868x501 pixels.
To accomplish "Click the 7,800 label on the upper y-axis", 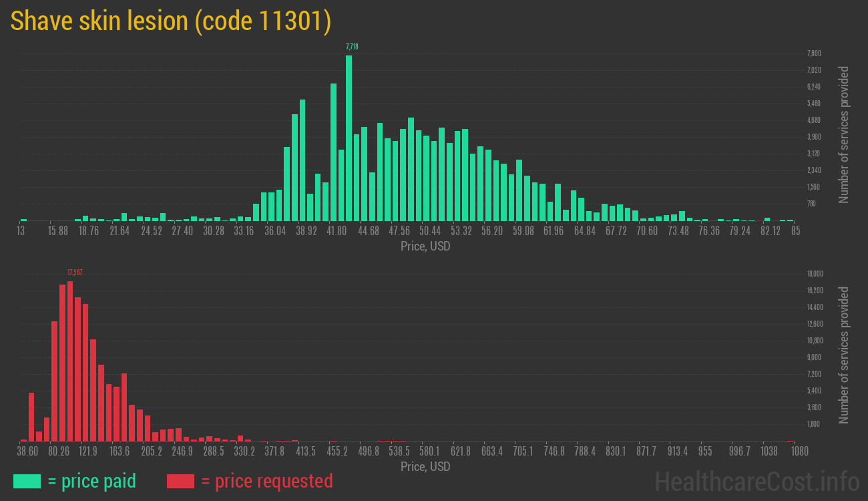I will point(814,53).
